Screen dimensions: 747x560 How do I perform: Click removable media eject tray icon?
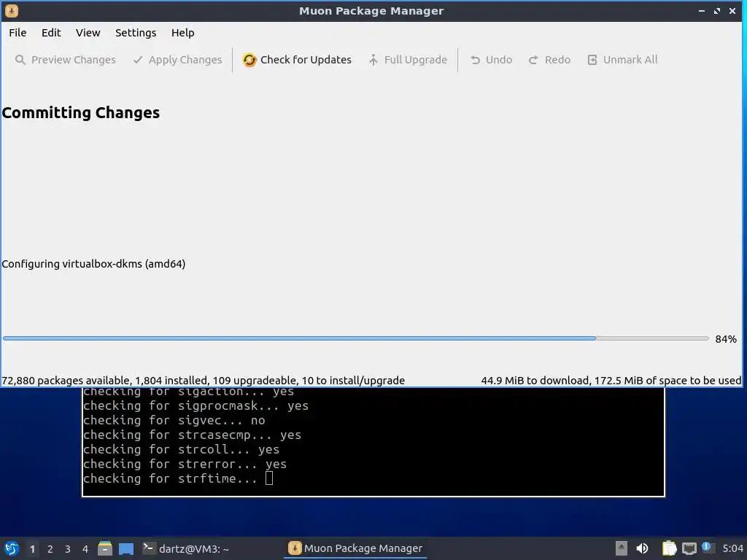click(x=622, y=548)
